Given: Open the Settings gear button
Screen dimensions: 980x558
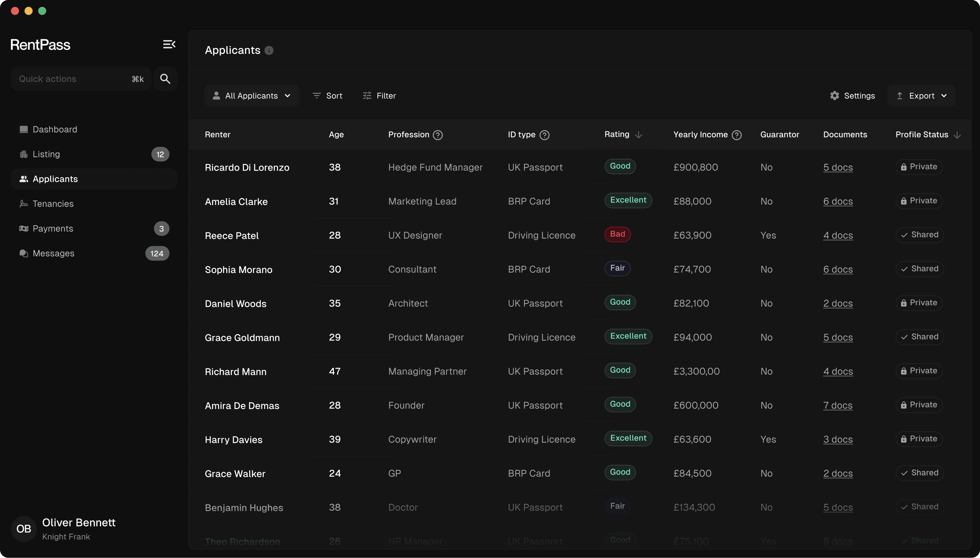Looking at the screenshot, I should click(852, 96).
